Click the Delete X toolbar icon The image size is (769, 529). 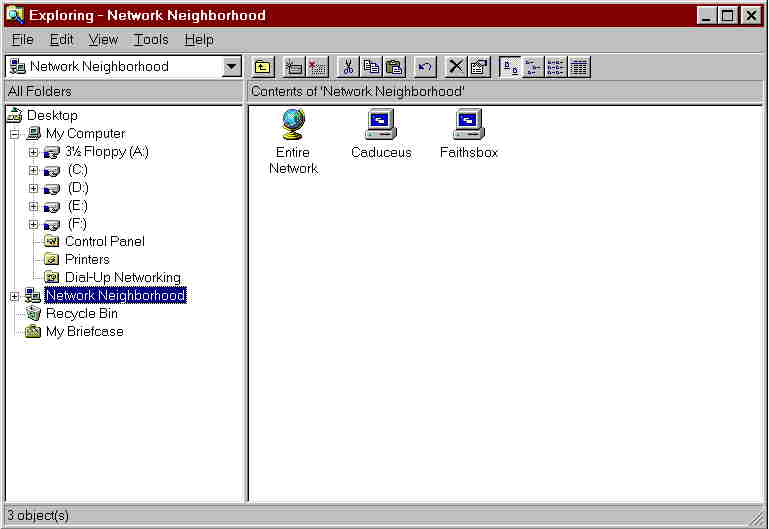point(456,67)
